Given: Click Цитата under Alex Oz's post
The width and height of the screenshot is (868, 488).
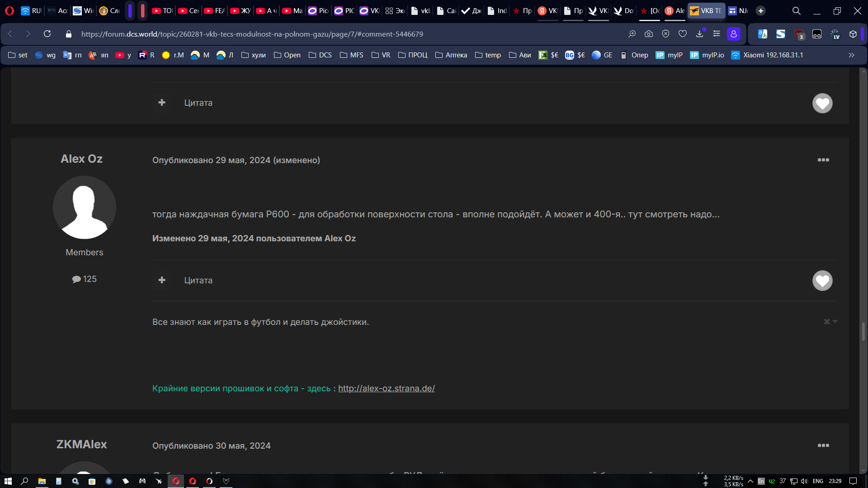Looking at the screenshot, I should click(198, 280).
